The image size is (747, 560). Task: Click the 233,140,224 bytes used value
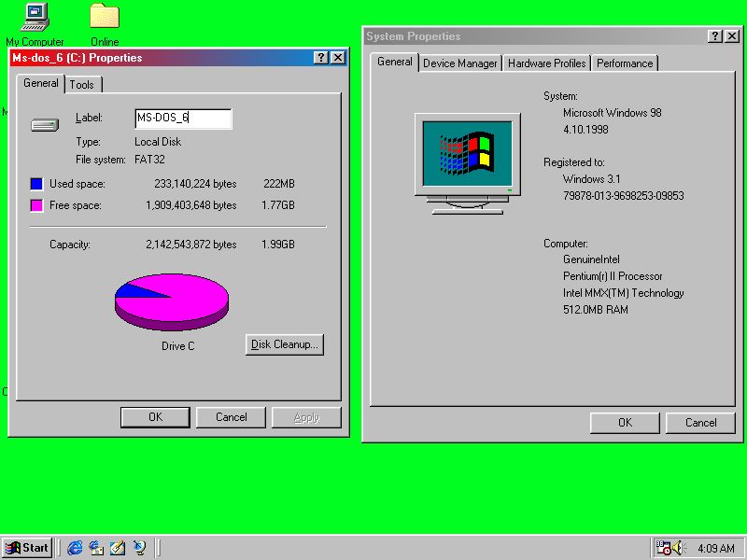195,184
